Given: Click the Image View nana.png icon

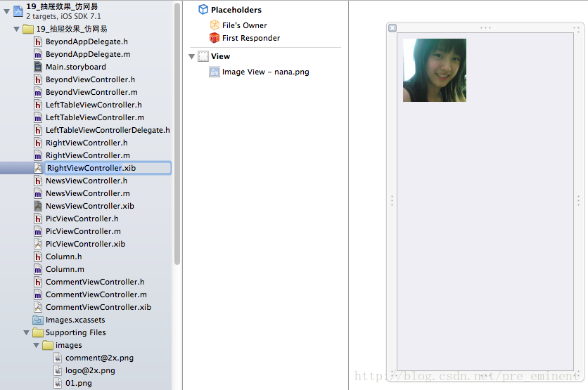Looking at the screenshot, I should point(215,72).
